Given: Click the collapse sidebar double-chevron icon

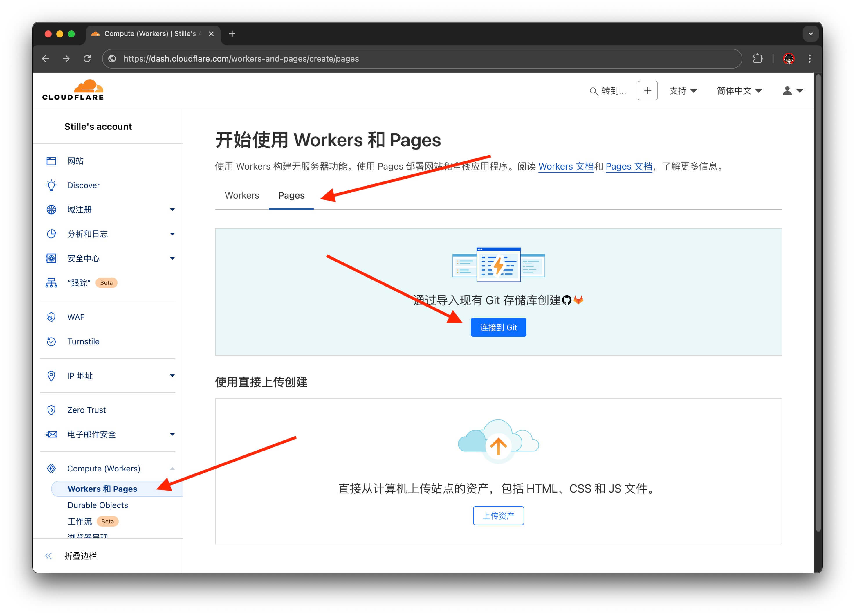Looking at the screenshot, I should click(x=49, y=556).
